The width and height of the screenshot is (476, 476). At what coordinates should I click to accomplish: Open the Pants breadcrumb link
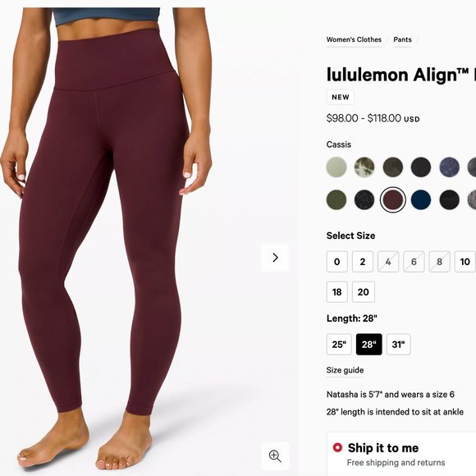click(x=402, y=39)
